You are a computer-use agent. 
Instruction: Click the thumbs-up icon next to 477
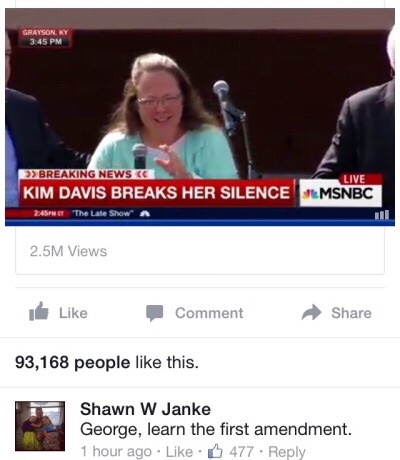[x=215, y=451]
